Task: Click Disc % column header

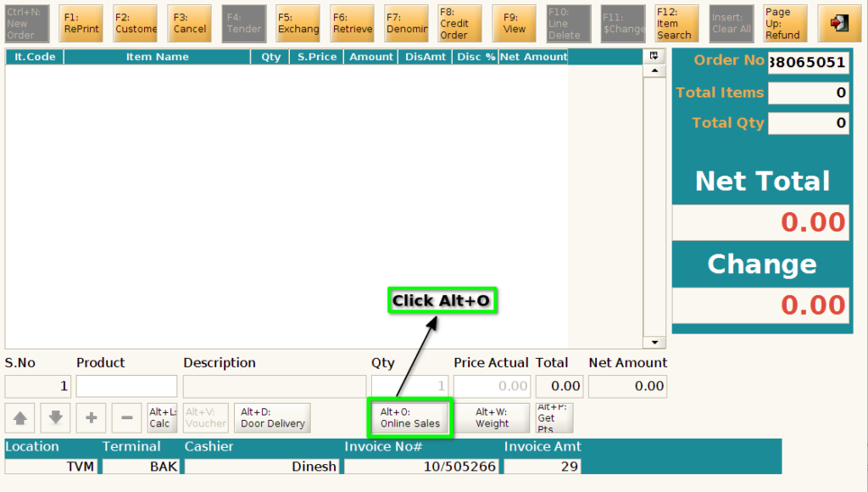Action: pos(476,57)
